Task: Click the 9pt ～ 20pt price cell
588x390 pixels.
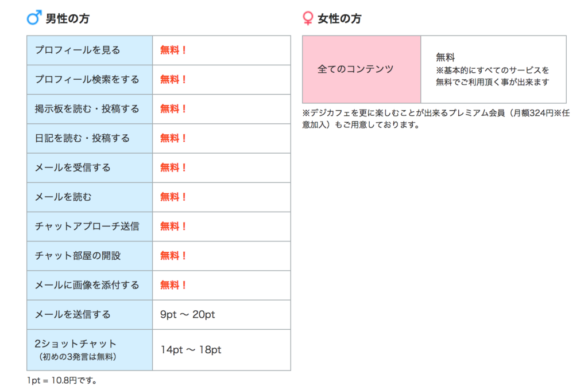Action: 222,315
